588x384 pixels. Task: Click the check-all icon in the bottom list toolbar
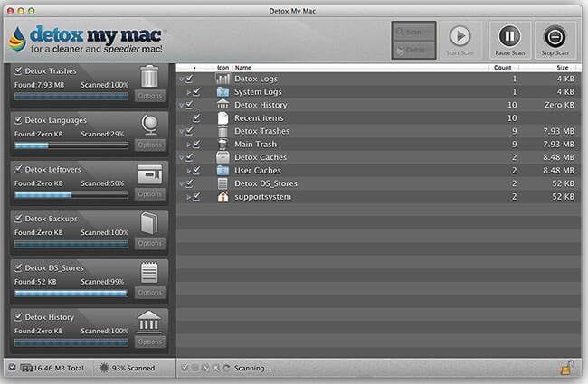click(185, 368)
